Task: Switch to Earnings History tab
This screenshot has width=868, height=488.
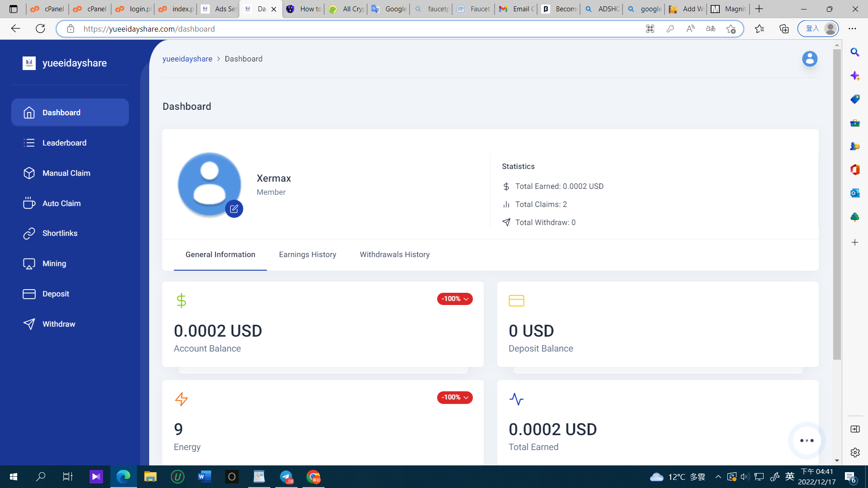Action: click(307, 254)
